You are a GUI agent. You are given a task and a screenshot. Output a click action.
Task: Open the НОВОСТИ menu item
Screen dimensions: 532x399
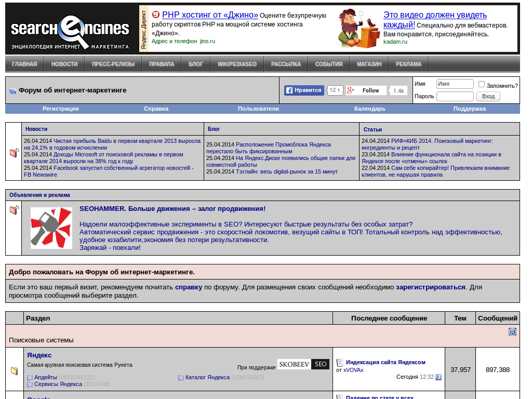63,64
